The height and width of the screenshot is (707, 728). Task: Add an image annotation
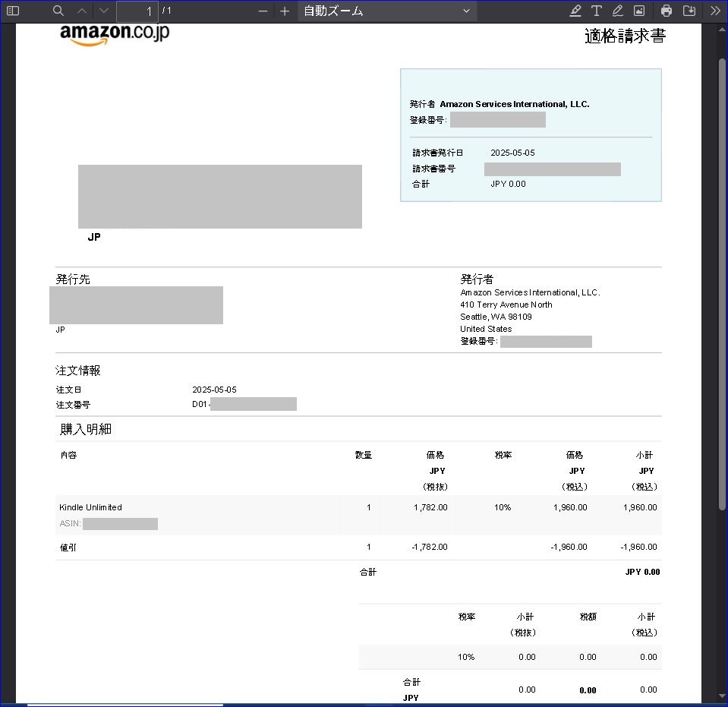639,11
